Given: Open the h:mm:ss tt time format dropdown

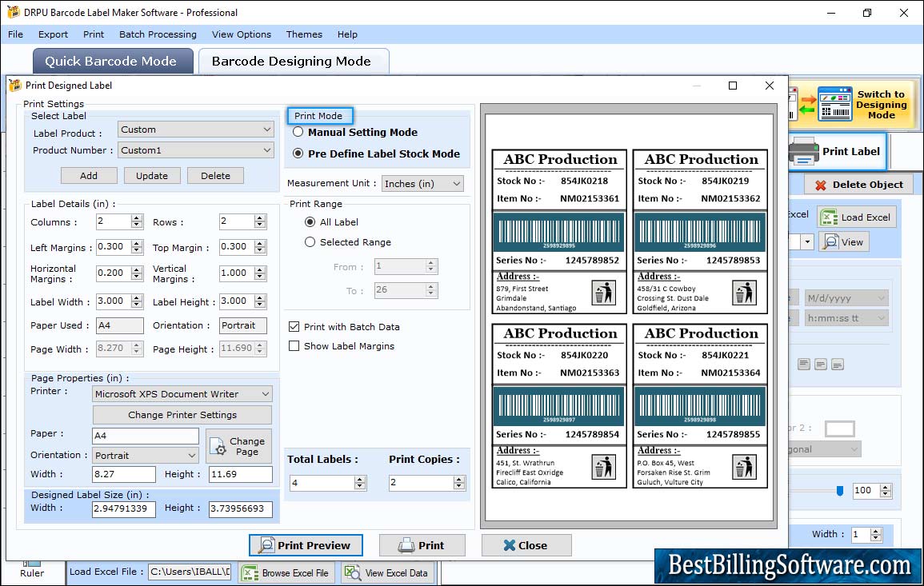Looking at the screenshot, I should (x=846, y=318).
